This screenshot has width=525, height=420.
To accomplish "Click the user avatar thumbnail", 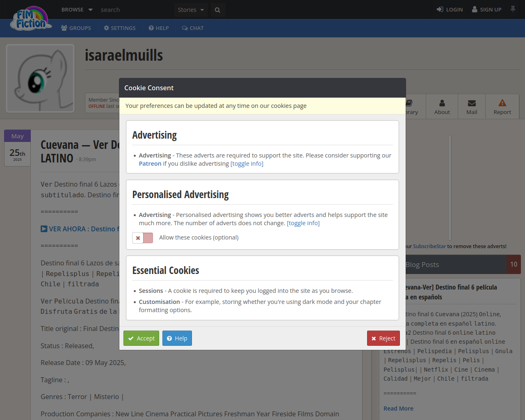I will click(x=40, y=78).
